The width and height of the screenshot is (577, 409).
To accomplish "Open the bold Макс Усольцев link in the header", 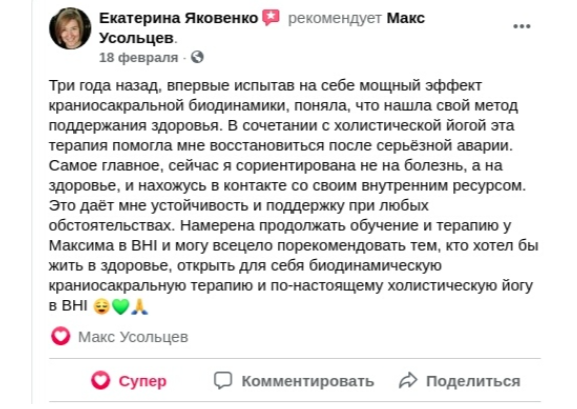I will tap(262, 28).
